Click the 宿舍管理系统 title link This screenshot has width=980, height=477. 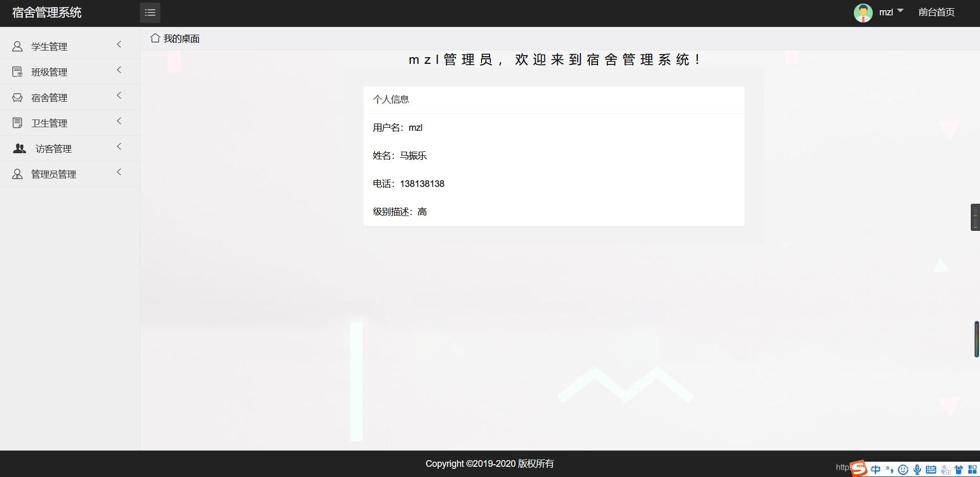(46, 12)
